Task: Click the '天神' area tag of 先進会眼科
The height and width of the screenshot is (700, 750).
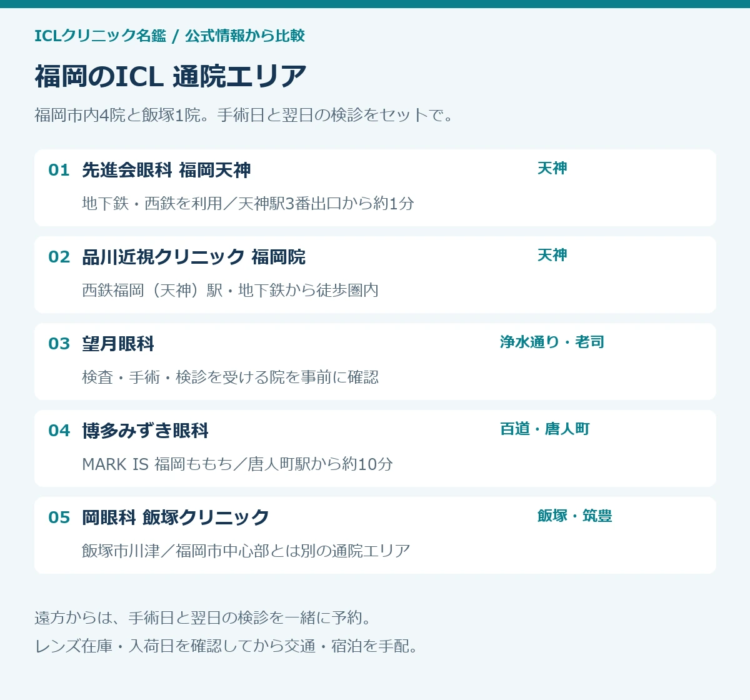Action: coord(552,168)
